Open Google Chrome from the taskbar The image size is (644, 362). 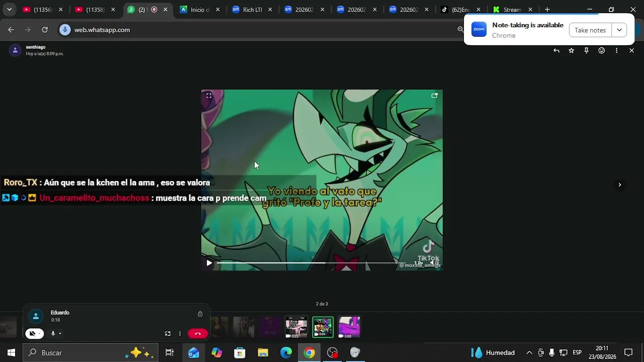(309, 353)
